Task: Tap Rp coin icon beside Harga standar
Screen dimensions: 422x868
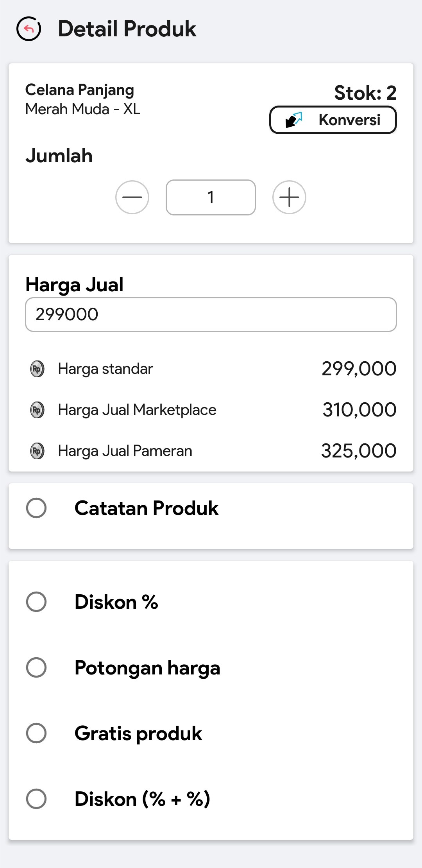Action: [37, 369]
